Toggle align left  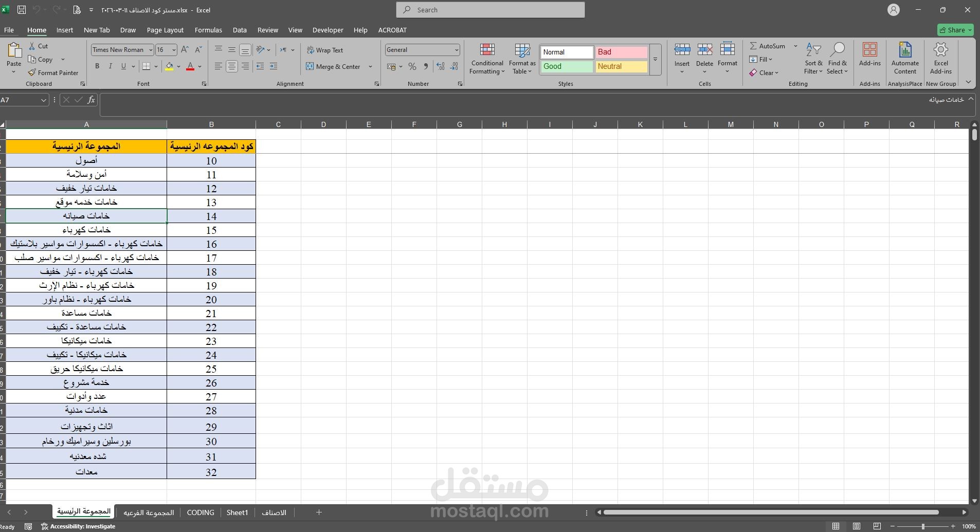click(x=219, y=66)
